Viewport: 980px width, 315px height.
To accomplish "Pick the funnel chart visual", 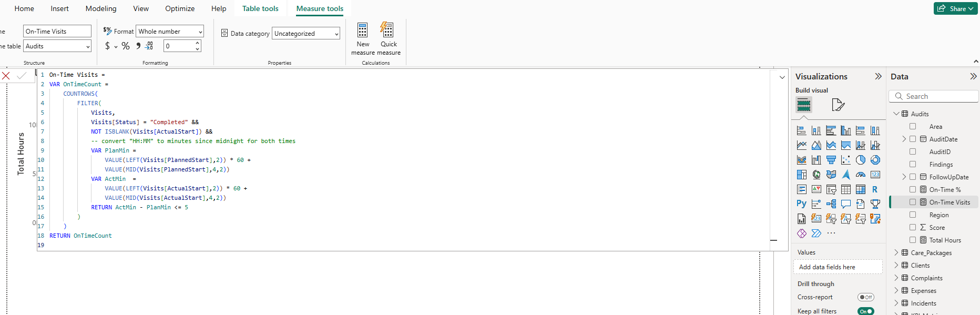I will tap(831, 160).
